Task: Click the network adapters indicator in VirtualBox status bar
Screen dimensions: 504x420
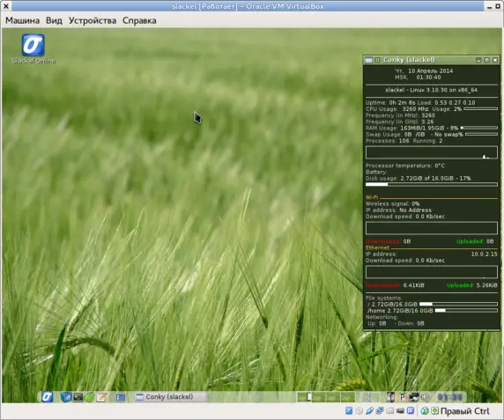Action: [x=380, y=410]
